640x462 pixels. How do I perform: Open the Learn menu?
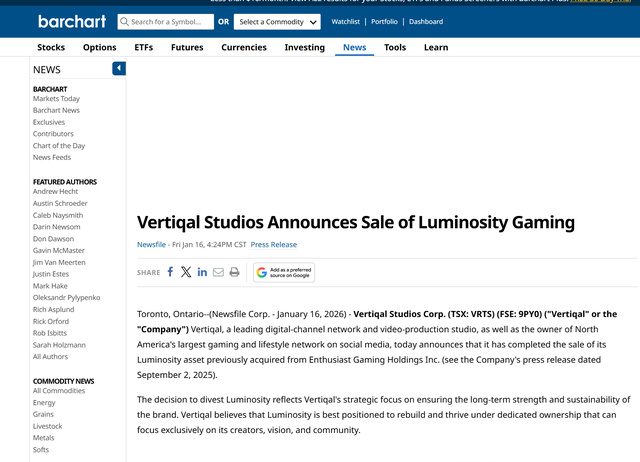tap(436, 47)
